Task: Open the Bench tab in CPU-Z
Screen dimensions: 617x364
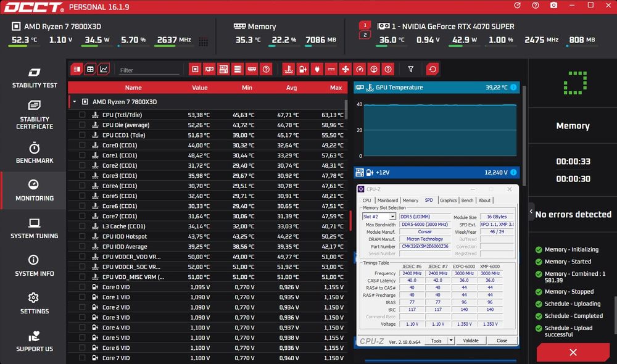Action: pos(467,201)
